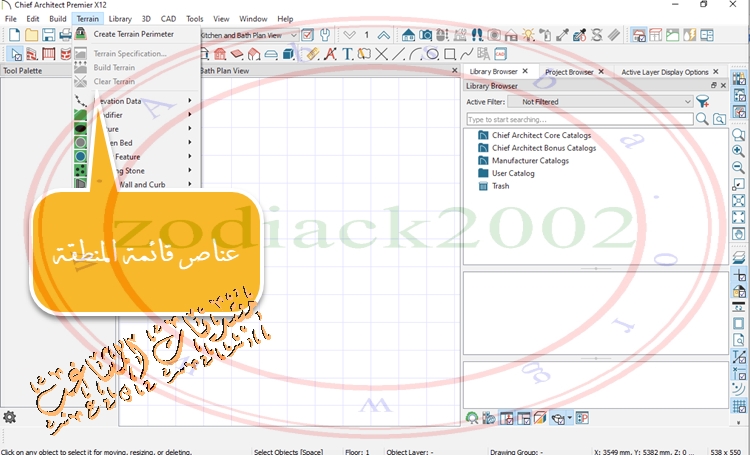
Task: Open the library preview options dropdown arrow
Action: [569, 419]
